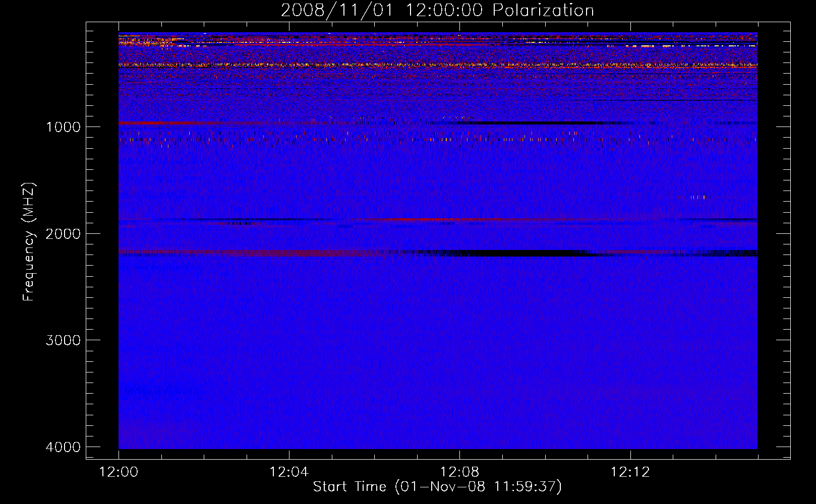This screenshot has height=504, width=816.
Task: Click the 12:04 time tick label
Action: [x=289, y=472]
